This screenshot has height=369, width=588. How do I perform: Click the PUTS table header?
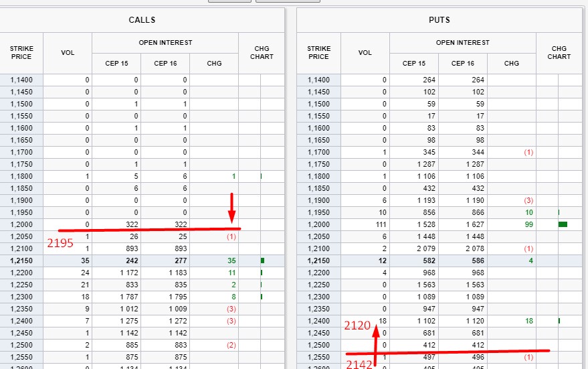coord(439,20)
